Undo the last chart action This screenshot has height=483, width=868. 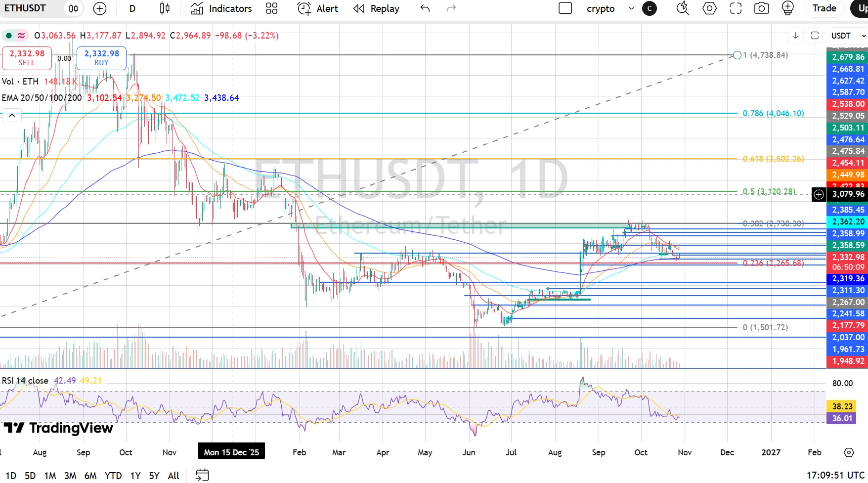[x=425, y=8]
